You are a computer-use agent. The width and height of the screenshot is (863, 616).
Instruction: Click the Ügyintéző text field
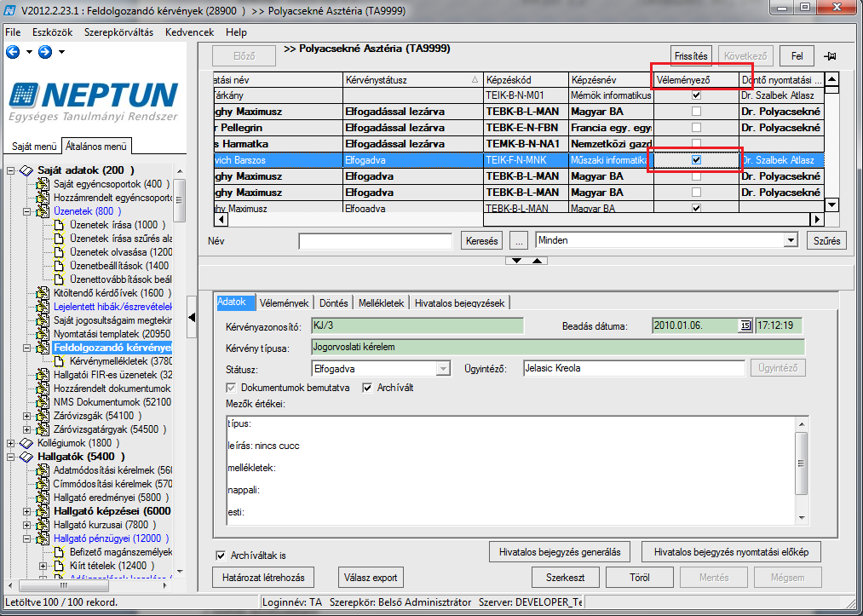click(x=634, y=368)
